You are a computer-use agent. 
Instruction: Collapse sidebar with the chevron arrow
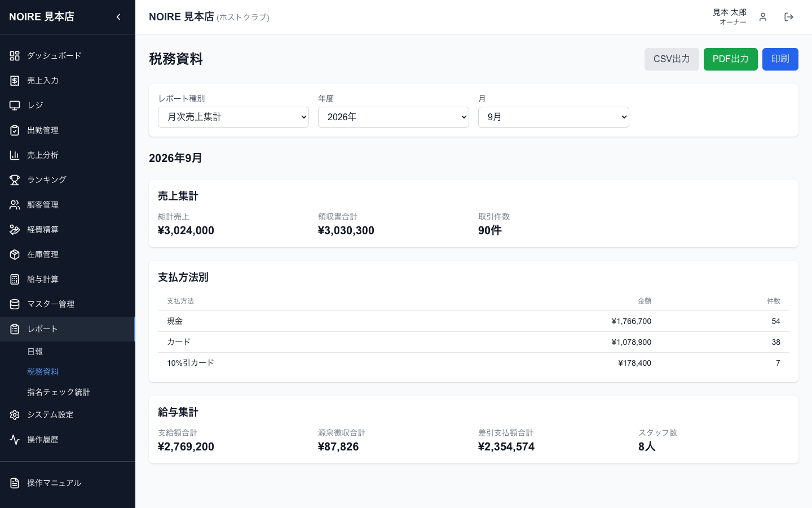118,17
